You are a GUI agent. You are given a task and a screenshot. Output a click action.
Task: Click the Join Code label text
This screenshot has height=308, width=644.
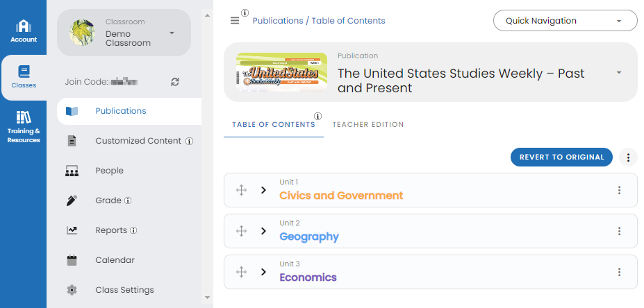click(86, 82)
